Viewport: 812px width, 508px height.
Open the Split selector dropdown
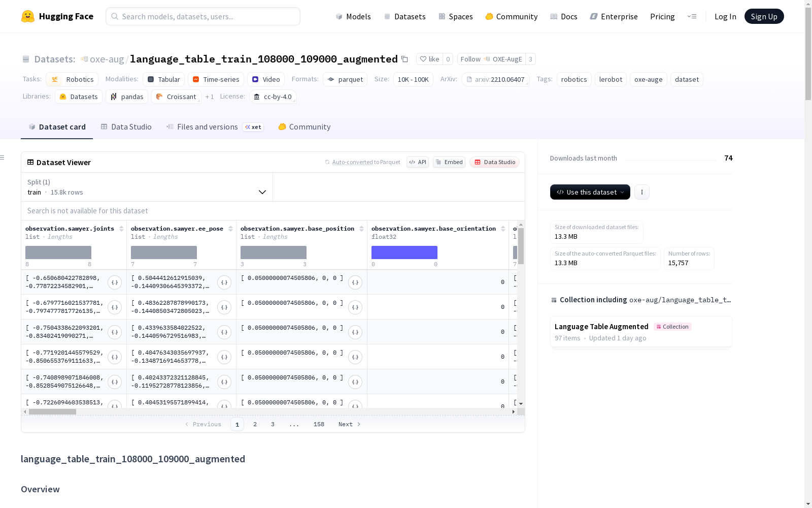[147, 187]
